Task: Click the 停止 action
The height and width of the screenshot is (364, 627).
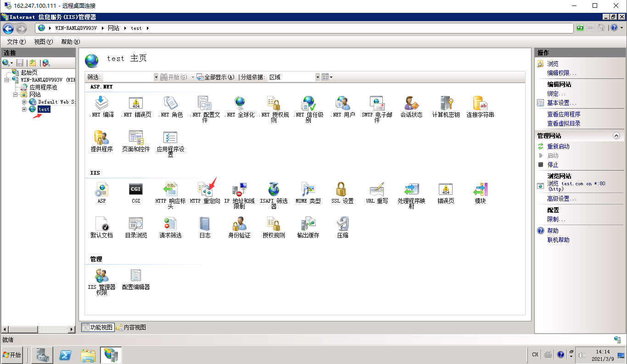Action: coord(553,165)
